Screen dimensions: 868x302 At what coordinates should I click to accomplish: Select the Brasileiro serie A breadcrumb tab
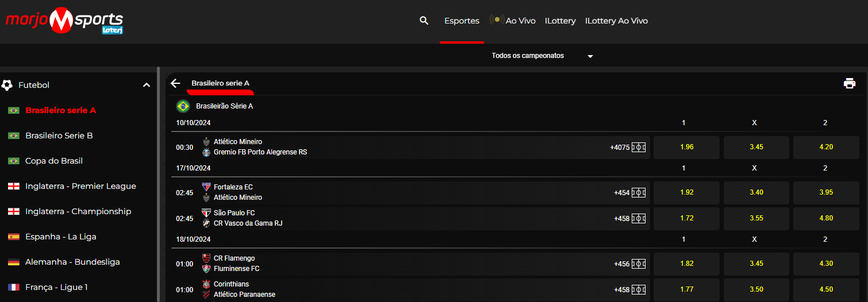point(220,83)
